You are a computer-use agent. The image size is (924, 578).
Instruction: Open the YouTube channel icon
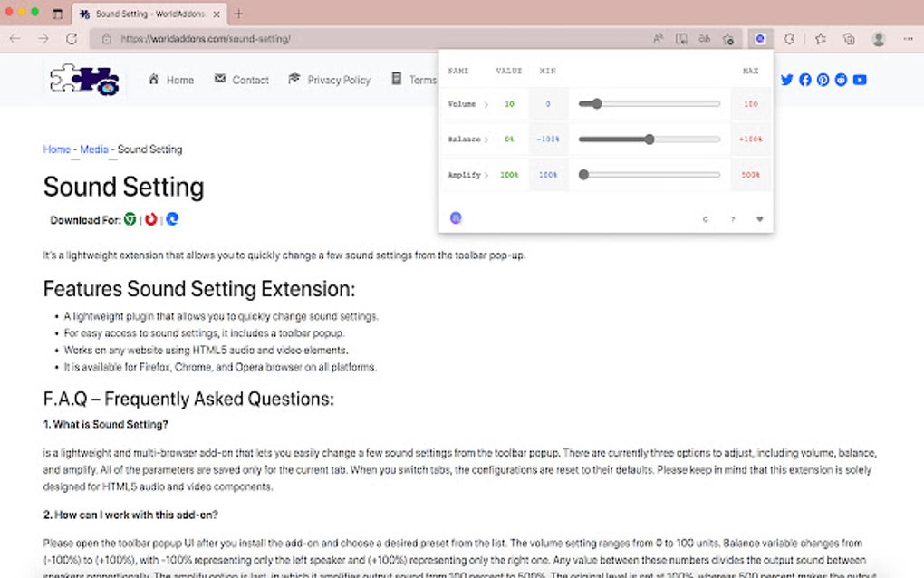point(859,80)
